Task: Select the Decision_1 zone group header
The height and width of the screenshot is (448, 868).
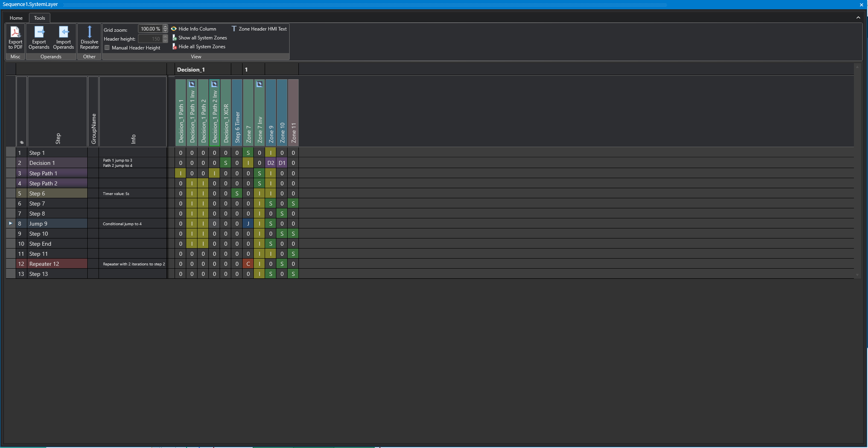Action: [x=203, y=69]
